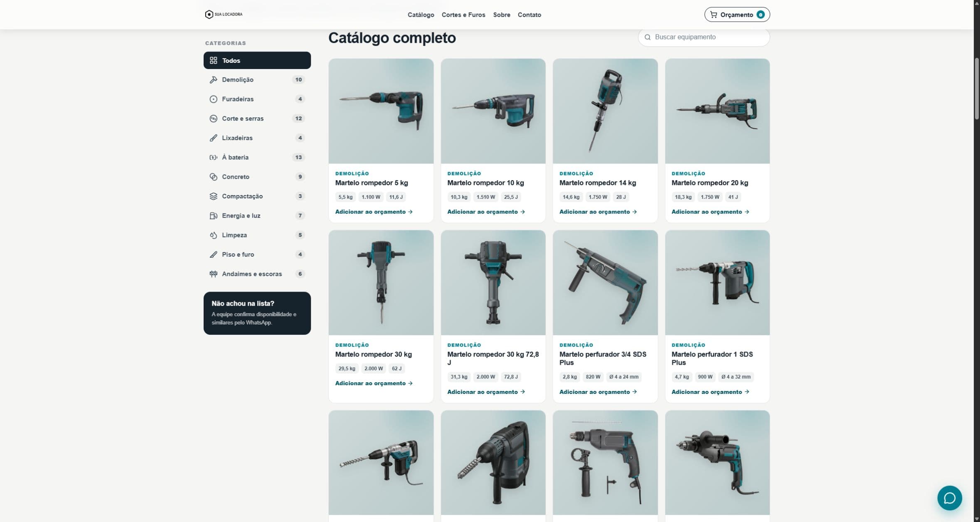The height and width of the screenshot is (522, 980).
Task: Add Martelo rompedor 20 kg to orçamento
Action: (710, 212)
